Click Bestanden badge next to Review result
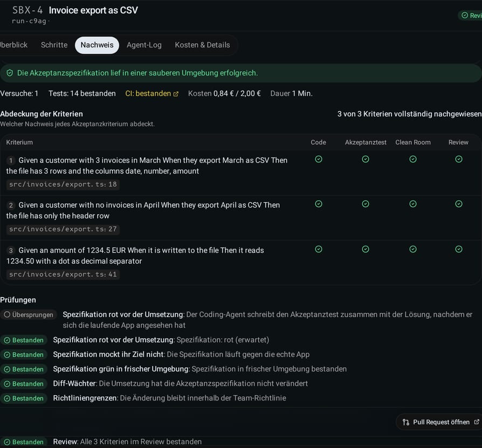 (24, 442)
